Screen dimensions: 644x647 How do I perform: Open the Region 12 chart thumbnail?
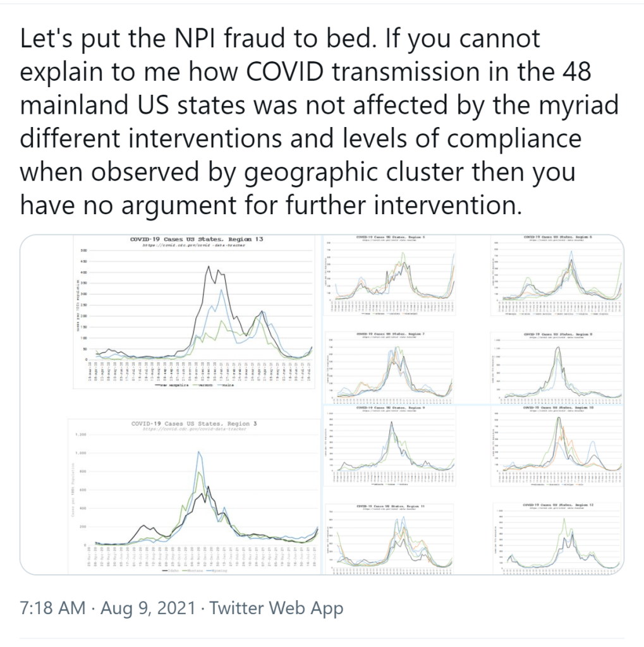tap(556, 537)
